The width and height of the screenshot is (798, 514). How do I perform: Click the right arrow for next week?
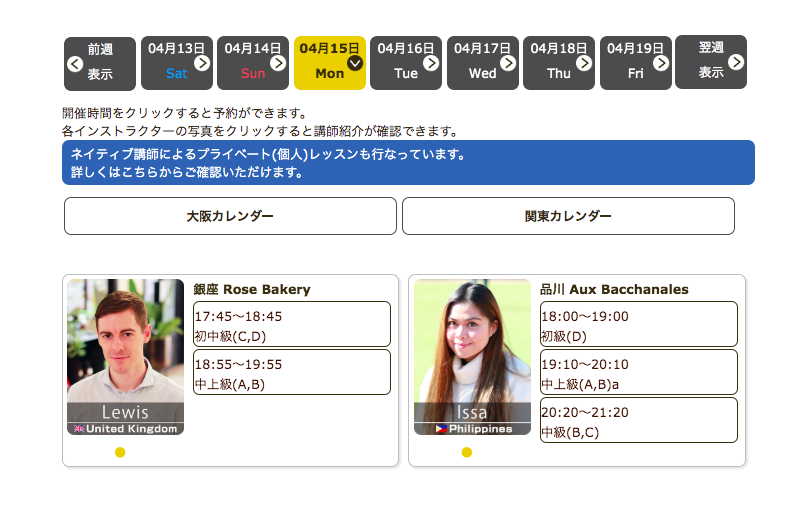pyautogui.click(x=736, y=62)
